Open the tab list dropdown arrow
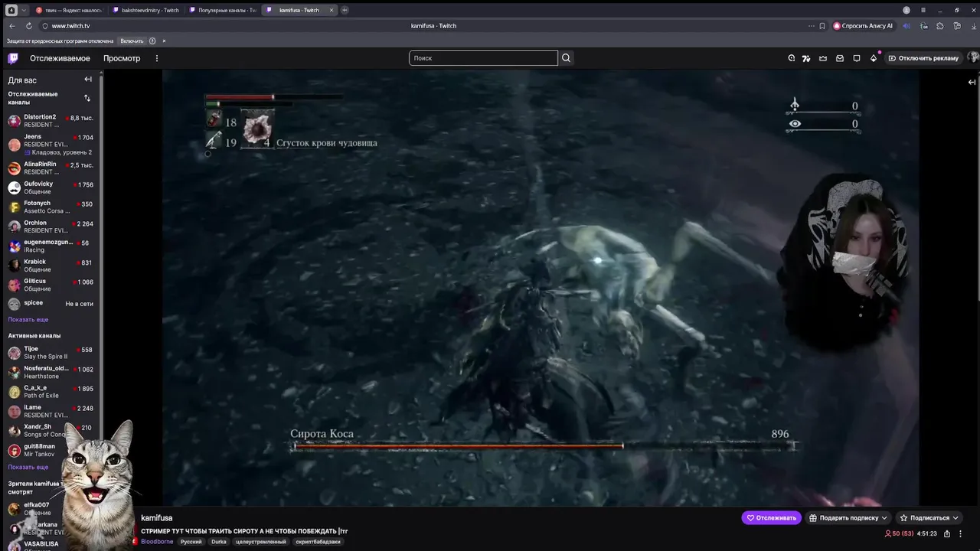980x551 pixels. coord(24,10)
